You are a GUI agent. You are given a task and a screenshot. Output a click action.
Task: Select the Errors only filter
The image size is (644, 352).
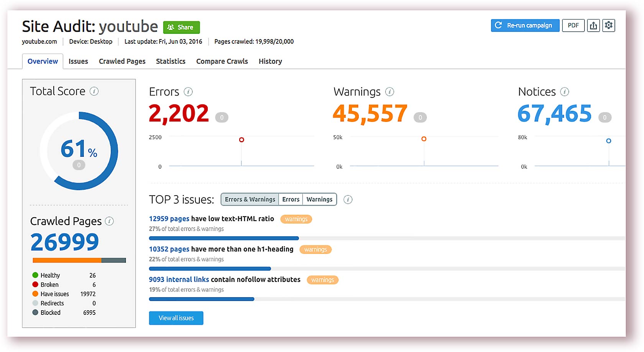(291, 199)
